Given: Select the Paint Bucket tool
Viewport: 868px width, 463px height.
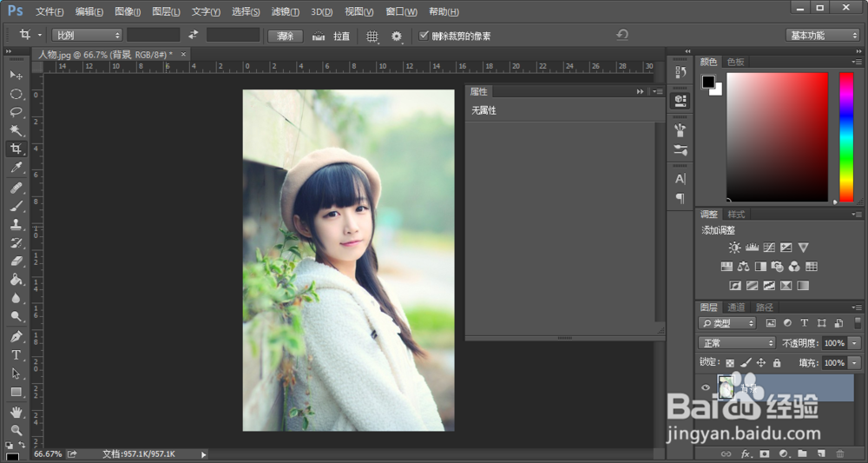Looking at the screenshot, I should click(16, 279).
